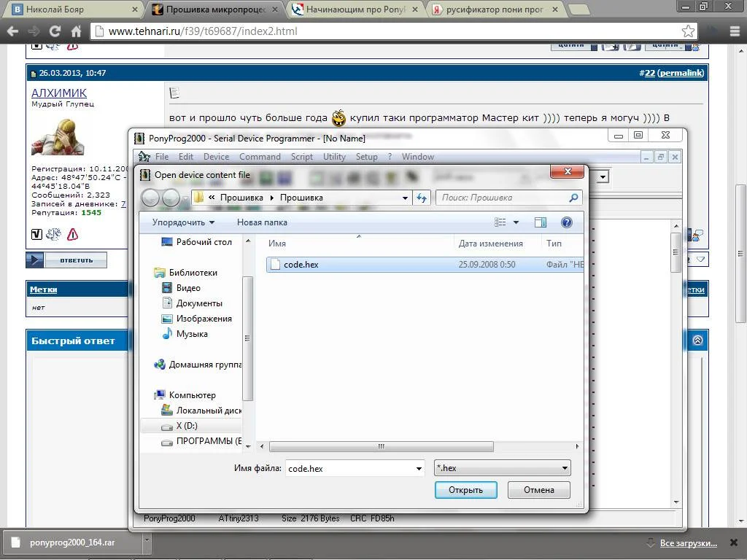Viewport: 747px width, 560px height.
Task: Select the X (D:) drive
Action: [187, 426]
